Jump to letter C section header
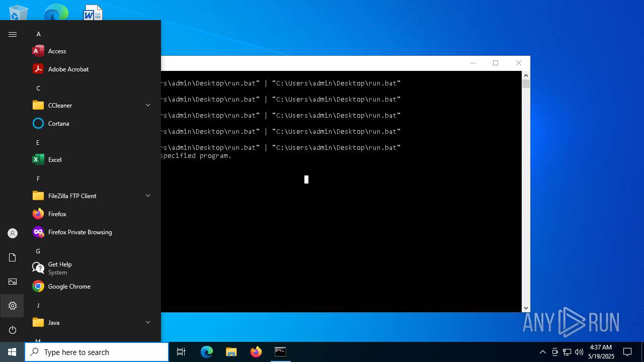 38,88
